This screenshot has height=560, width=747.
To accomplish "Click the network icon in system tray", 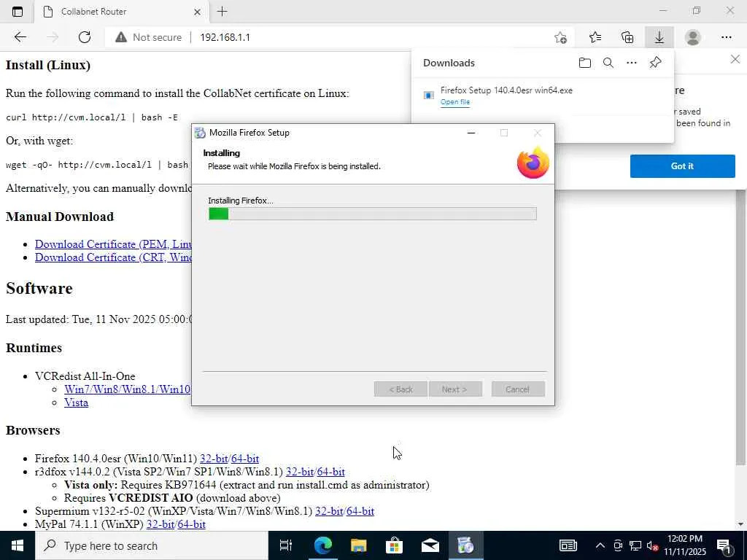I will 635,545.
